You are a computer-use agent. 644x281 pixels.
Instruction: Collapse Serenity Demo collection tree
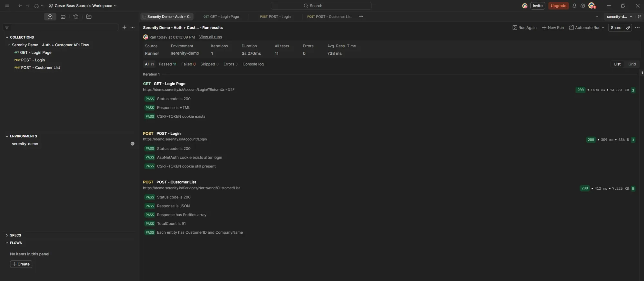[9, 45]
